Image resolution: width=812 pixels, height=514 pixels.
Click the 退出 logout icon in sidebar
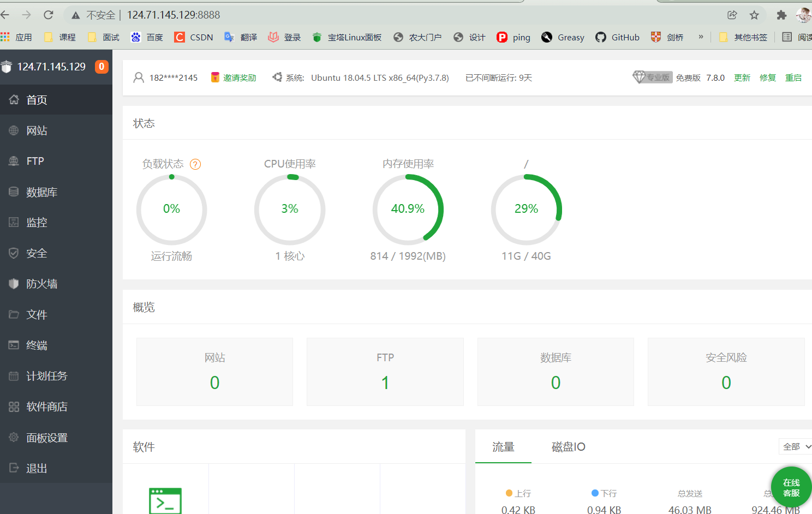[14, 468]
